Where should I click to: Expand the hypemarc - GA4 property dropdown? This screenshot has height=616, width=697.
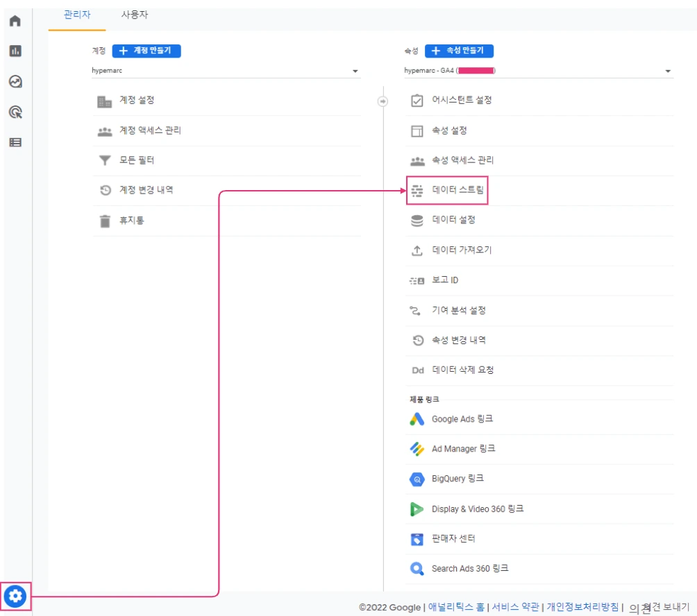point(539,71)
